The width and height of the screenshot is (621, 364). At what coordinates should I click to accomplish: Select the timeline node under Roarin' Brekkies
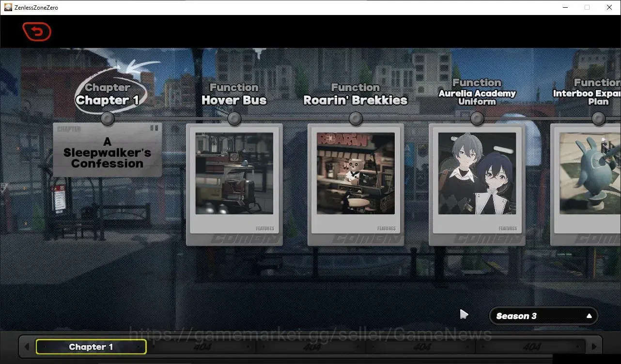(356, 119)
